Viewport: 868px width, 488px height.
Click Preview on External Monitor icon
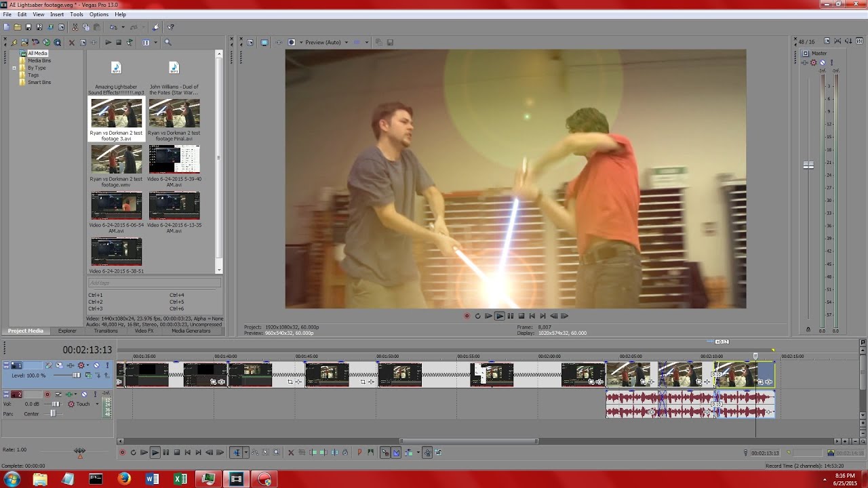coord(264,42)
